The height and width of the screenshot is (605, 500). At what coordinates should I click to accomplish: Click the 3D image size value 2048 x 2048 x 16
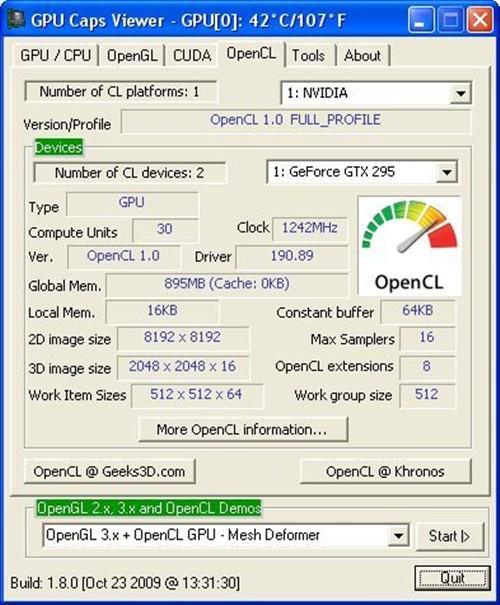[183, 368]
